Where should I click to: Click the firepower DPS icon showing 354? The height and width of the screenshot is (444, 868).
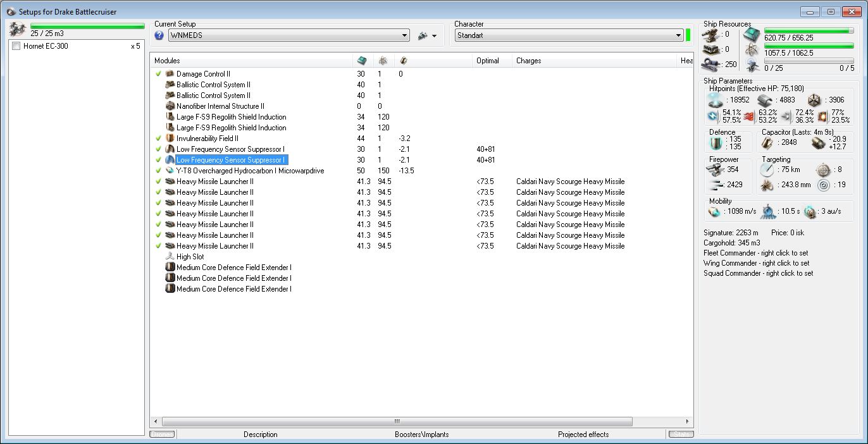715,170
